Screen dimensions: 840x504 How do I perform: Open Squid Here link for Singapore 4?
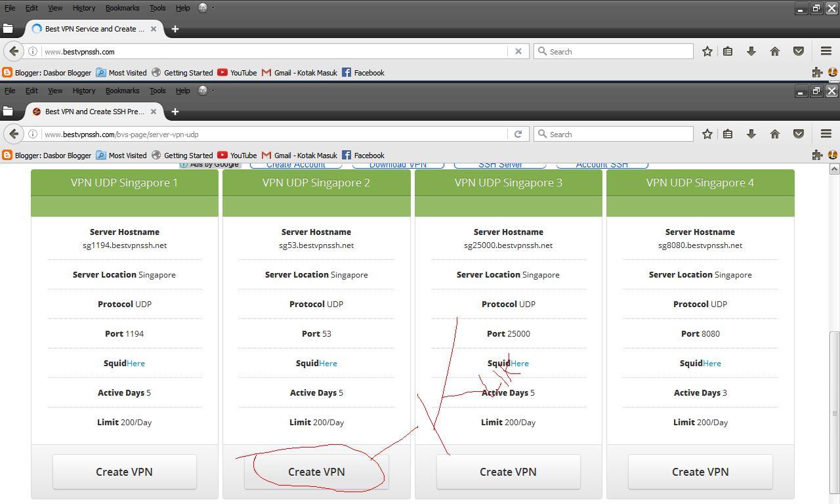tap(712, 363)
